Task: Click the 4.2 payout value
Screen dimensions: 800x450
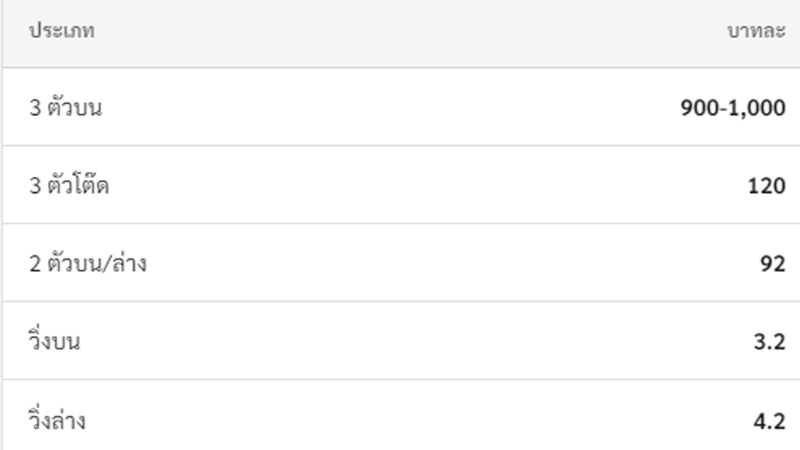Action: pos(769,421)
